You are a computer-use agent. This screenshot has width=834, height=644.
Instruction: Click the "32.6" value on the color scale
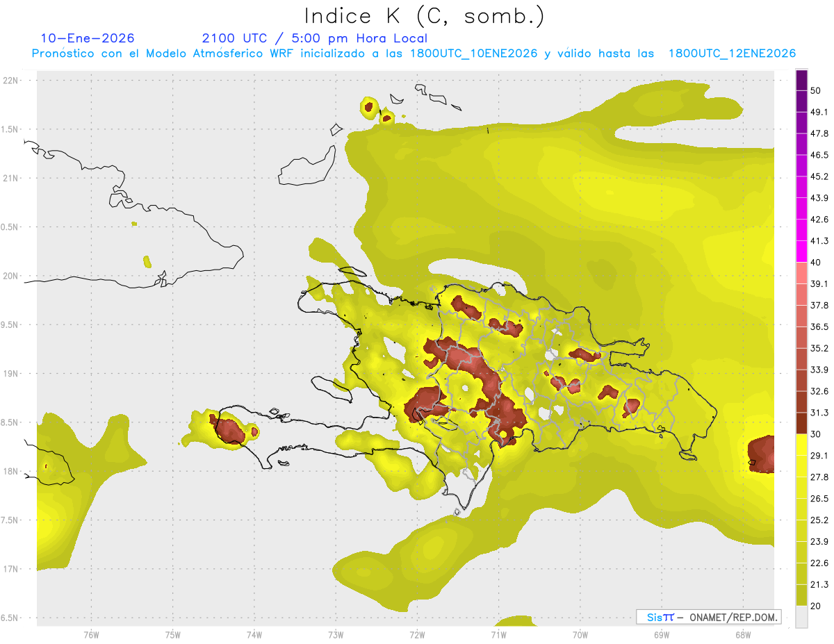pyautogui.click(x=819, y=391)
